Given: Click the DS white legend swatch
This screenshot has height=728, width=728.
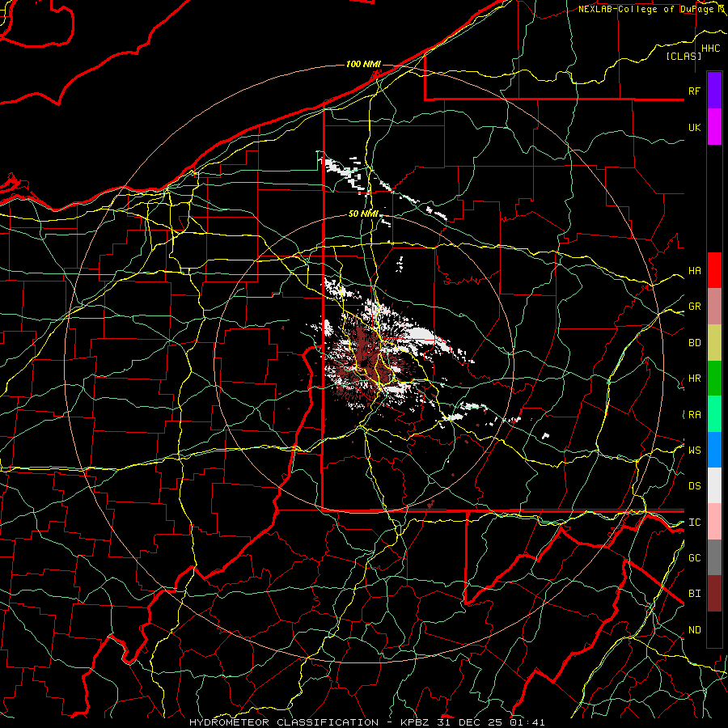Looking at the screenshot, I should (714, 485).
